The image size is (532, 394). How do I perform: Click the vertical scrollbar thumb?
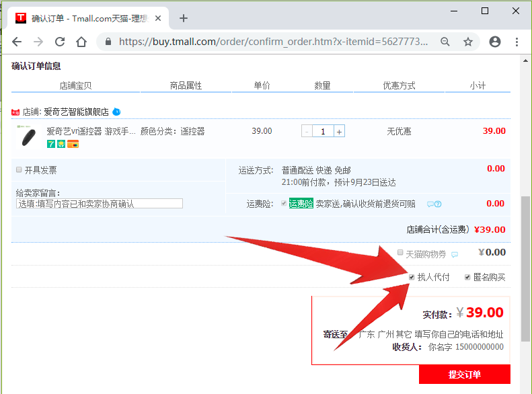point(525,268)
